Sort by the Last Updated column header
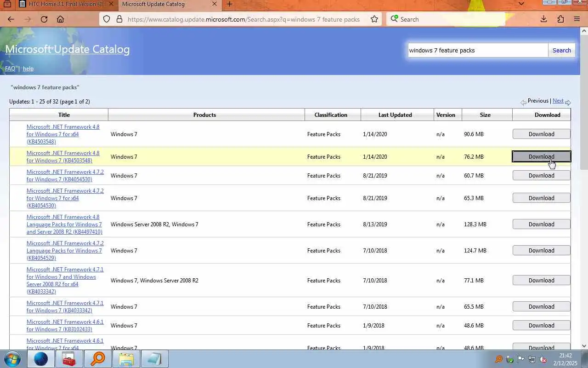Viewport: 588px width, 368px height. point(395,115)
